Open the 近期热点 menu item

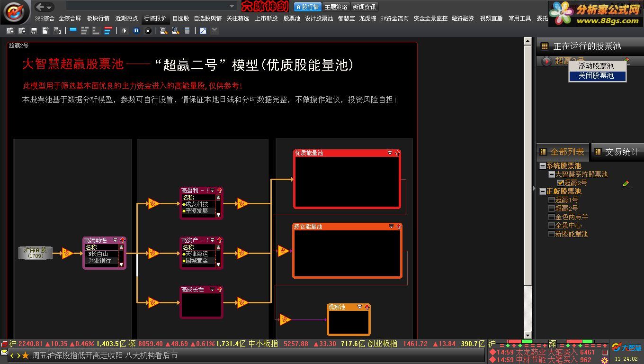point(126,18)
